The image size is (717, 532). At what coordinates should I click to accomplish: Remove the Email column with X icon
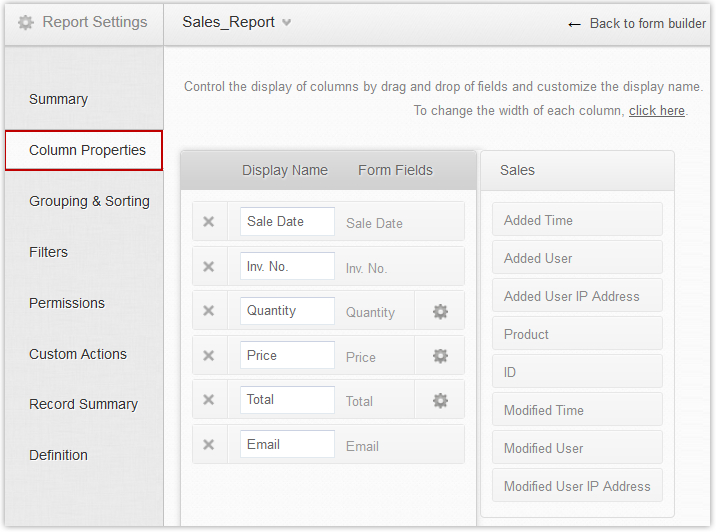[208, 445]
